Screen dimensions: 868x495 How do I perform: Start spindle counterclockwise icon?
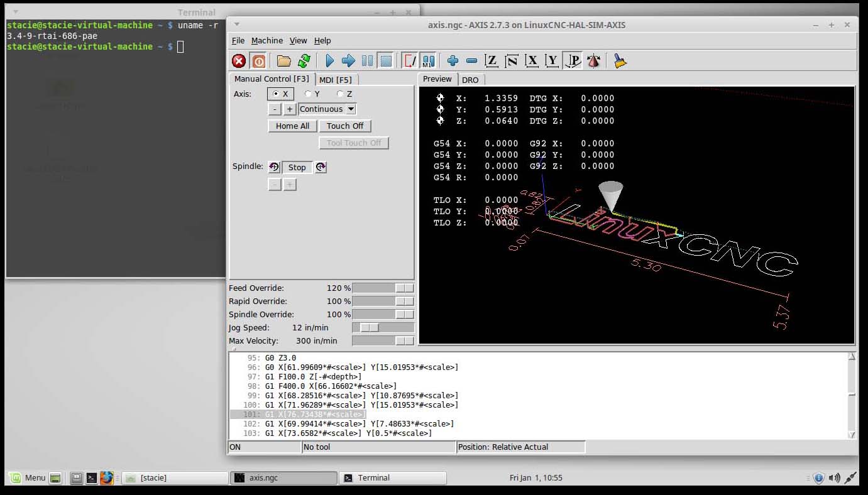point(274,167)
